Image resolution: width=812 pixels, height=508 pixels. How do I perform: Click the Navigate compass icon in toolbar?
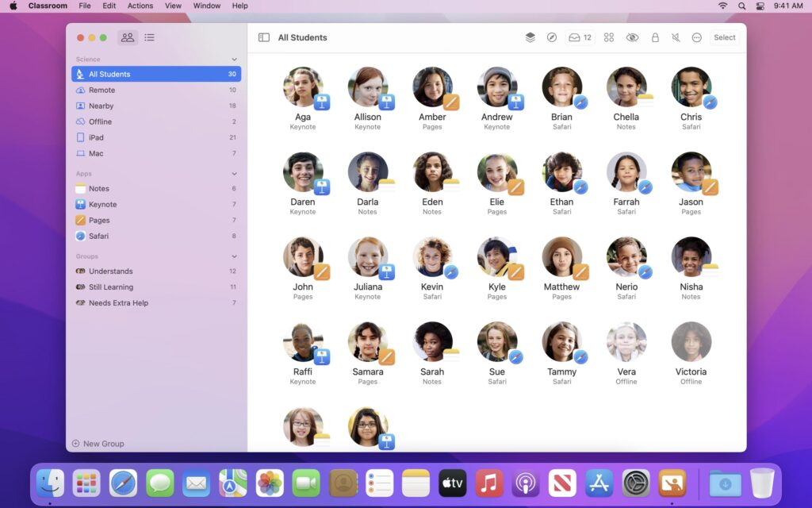(x=552, y=37)
